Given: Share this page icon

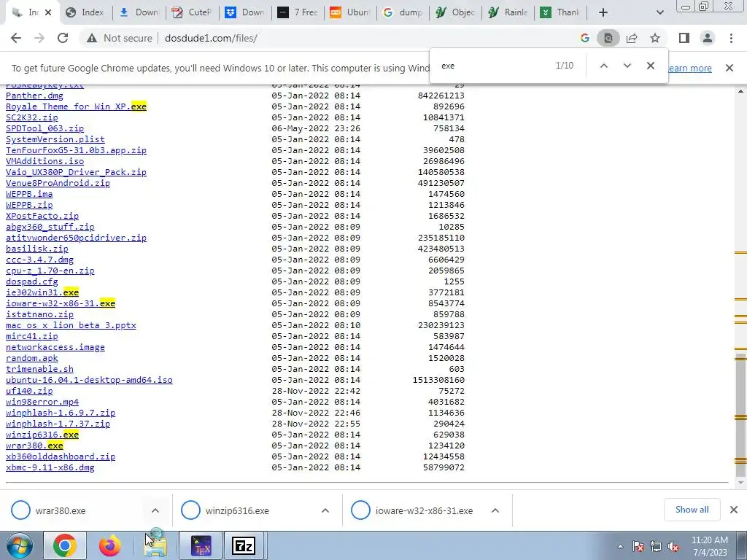Looking at the screenshot, I should pyautogui.click(x=632, y=38).
